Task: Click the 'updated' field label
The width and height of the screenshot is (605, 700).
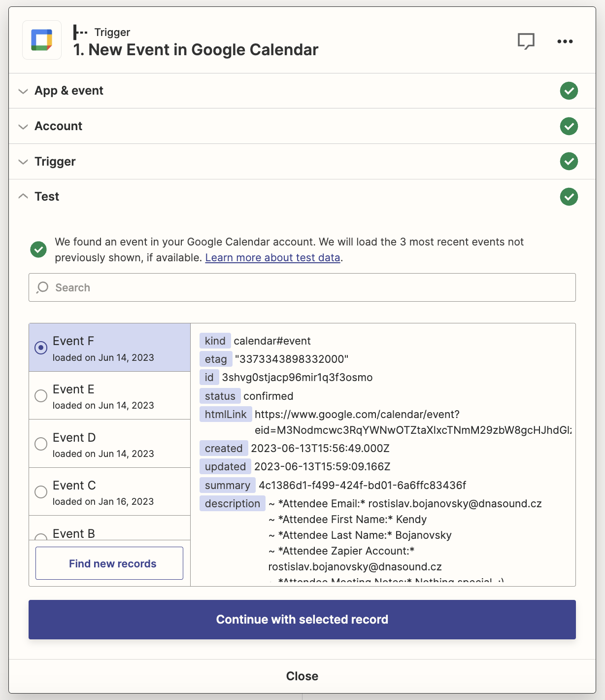Action: (x=225, y=466)
